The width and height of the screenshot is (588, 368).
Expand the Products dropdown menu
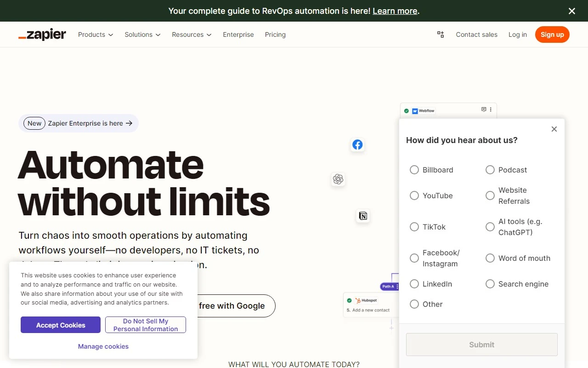click(x=96, y=34)
